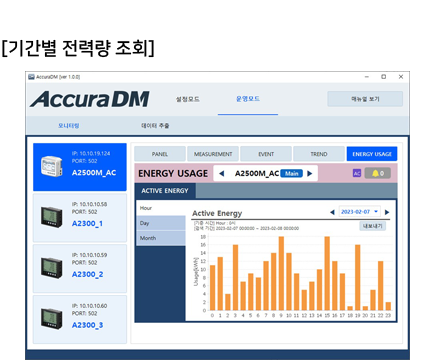
Task: Click the hour 9 bar in chart
Action: pyautogui.click(x=281, y=273)
